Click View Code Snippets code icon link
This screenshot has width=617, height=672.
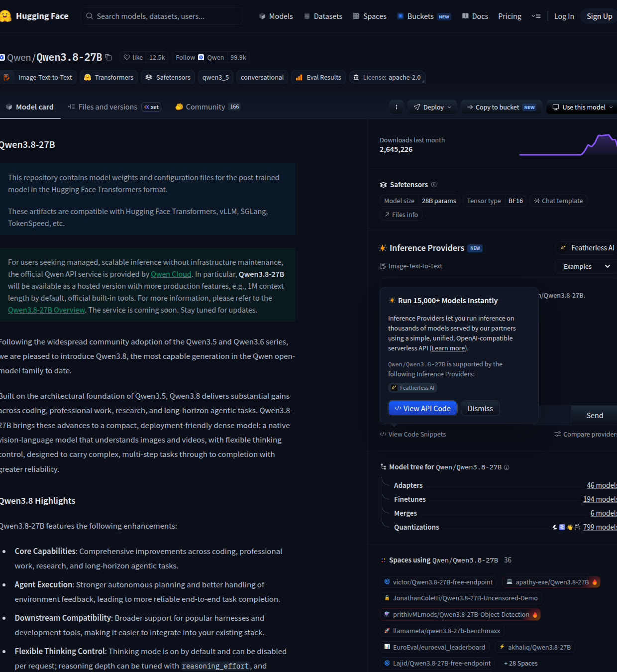(413, 434)
